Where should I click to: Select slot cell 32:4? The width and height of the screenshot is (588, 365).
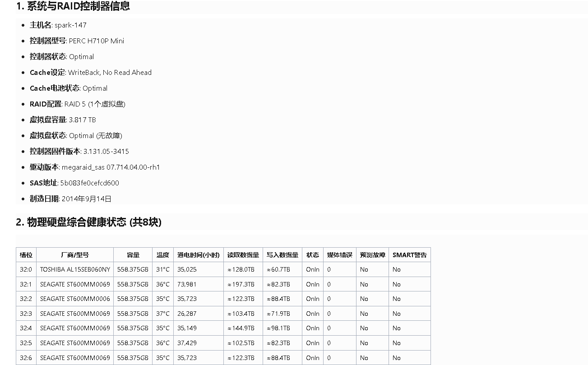pos(26,328)
